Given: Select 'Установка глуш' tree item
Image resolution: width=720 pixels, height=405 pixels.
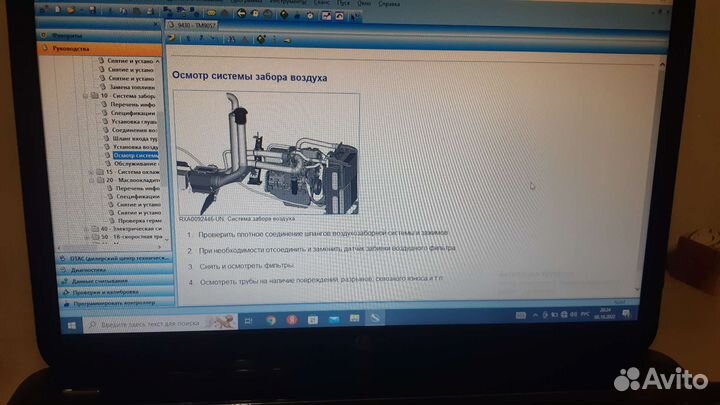Looking at the screenshot, I should click(x=134, y=122).
